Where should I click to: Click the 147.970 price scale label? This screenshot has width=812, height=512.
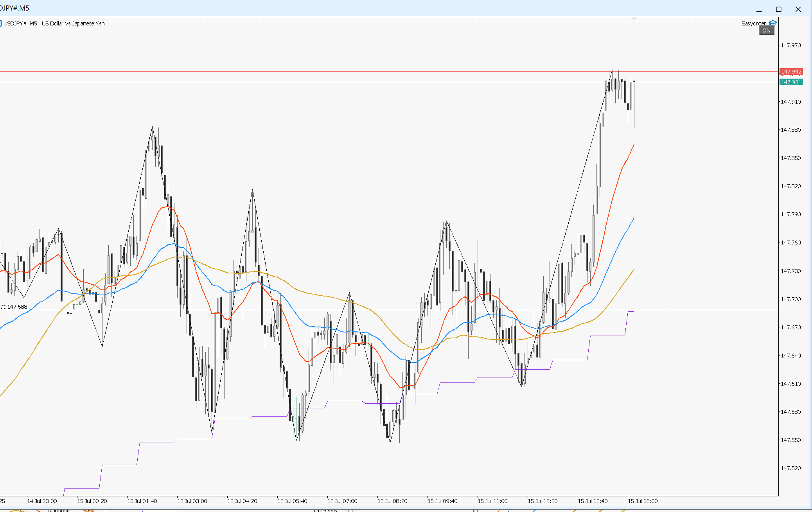790,45
